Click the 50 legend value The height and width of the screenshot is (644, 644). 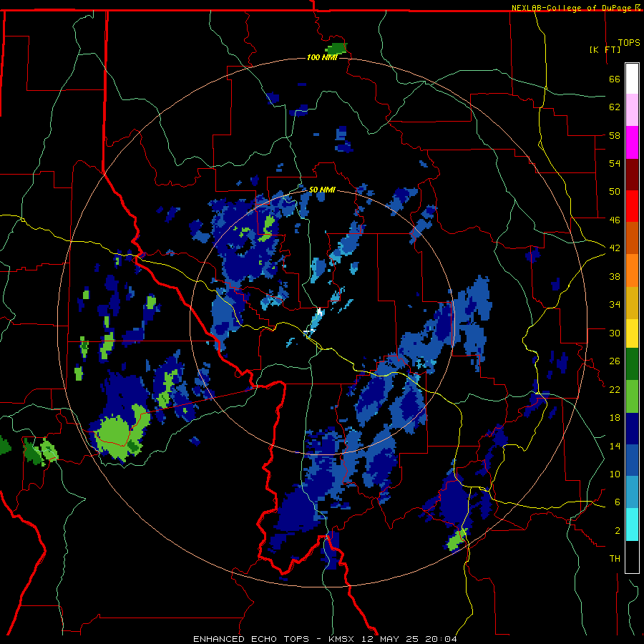(x=615, y=191)
